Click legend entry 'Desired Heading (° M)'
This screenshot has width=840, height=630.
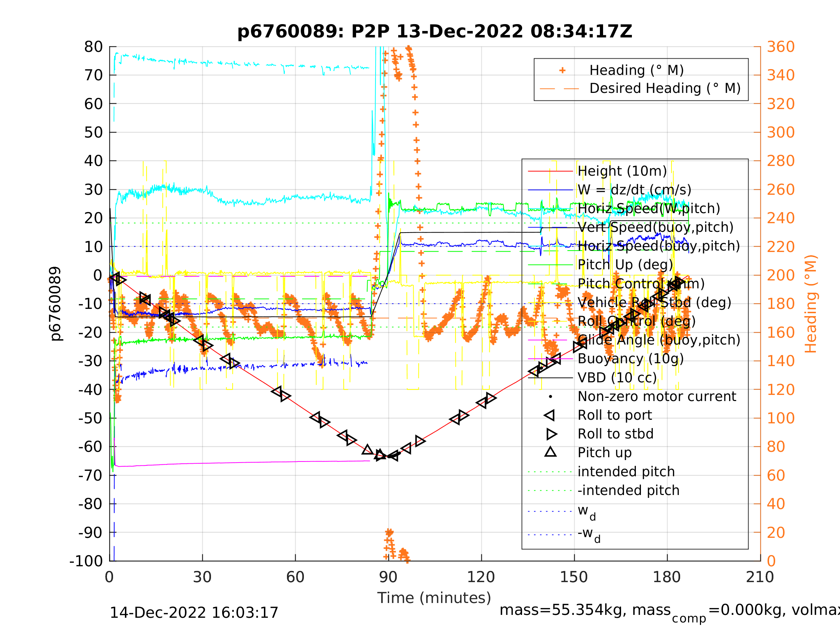(665, 89)
